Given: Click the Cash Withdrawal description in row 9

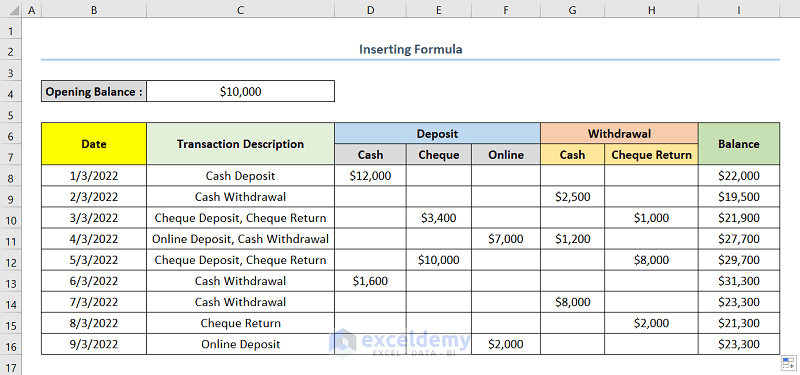Looking at the screenshot, I should [240, 196].
